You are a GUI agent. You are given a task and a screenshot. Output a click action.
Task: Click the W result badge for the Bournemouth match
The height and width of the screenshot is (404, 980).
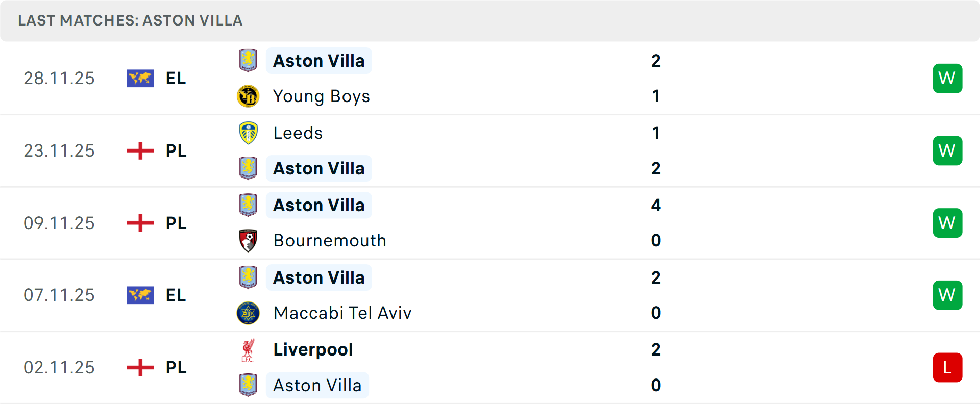tap(947, 222)
